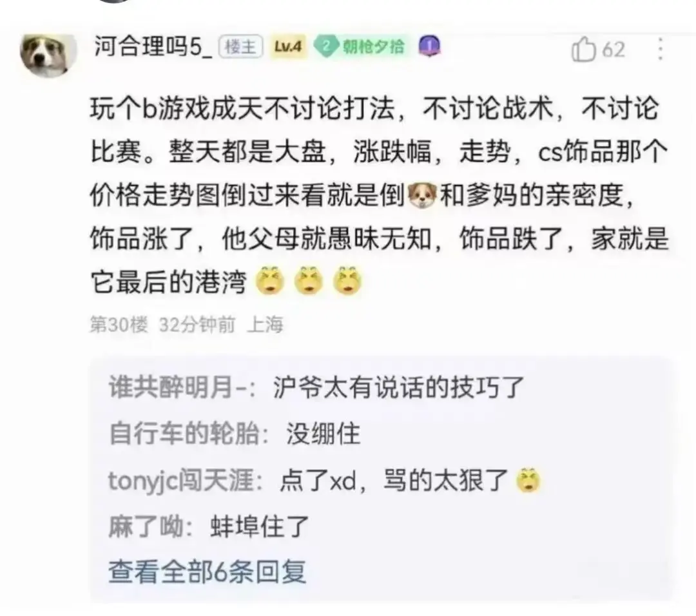This screenshot has height=616, width=696.
Task: Tap the reply text 沪爷太有说话的技巧了
Action: click(399, 387)
